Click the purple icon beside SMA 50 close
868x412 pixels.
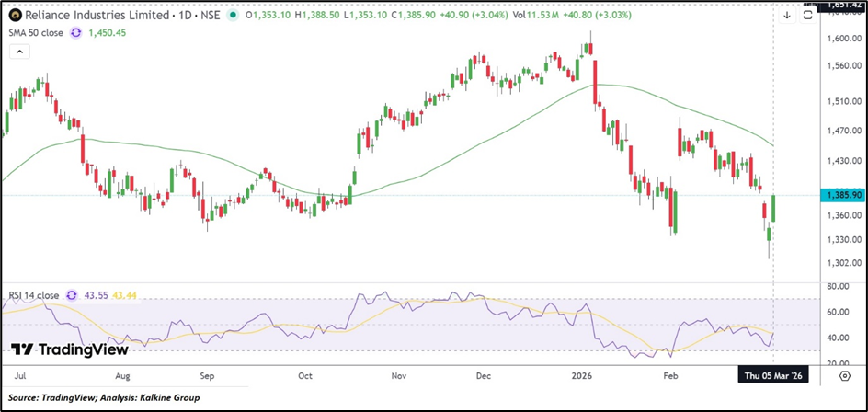coord(75,32)
